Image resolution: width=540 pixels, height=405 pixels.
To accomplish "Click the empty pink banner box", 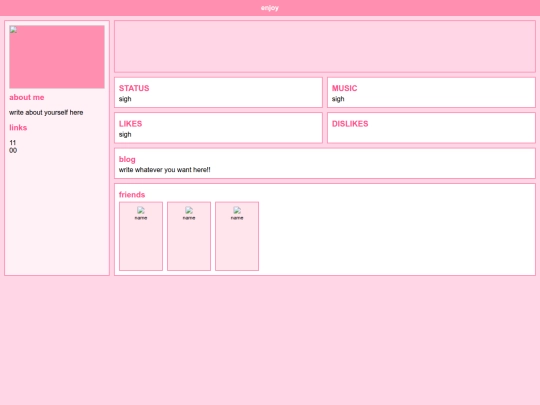I will 325,46.
